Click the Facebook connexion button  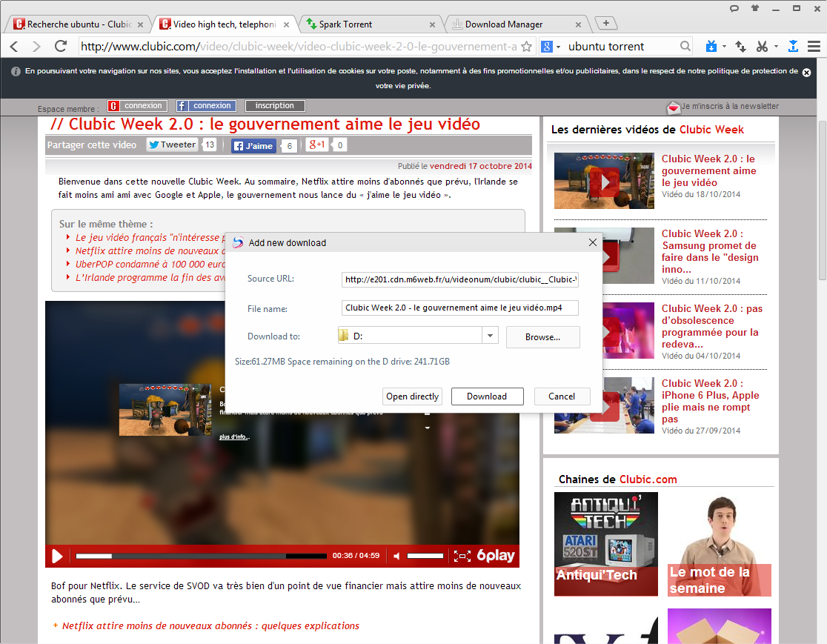[x=206, y=106]
